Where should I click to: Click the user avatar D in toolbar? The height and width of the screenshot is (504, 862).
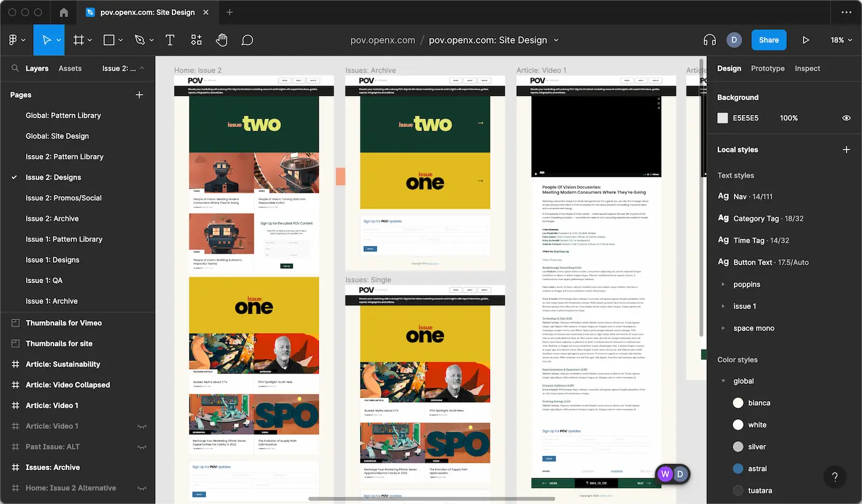click(733, 40)
